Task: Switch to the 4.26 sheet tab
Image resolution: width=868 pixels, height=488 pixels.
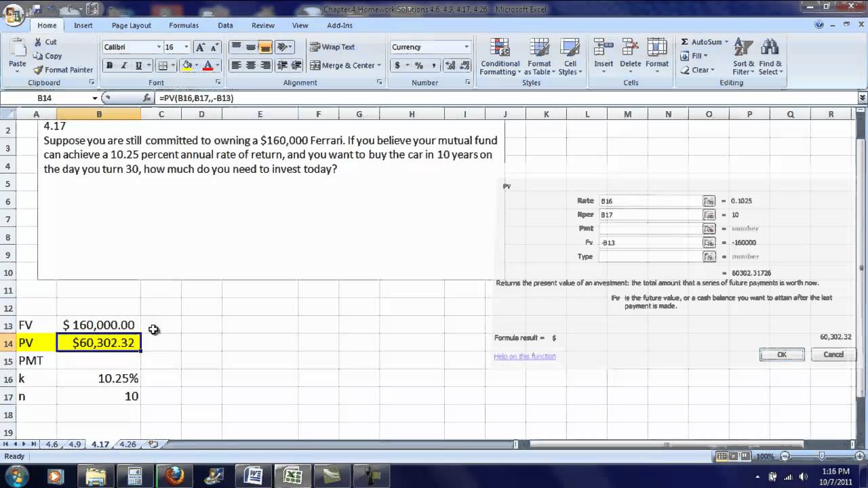Action: (x=127, y=445)
